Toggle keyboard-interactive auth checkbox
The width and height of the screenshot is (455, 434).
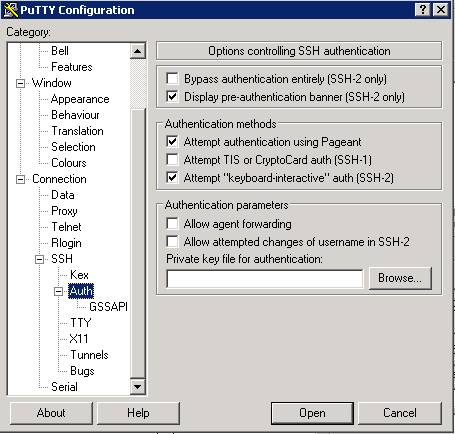(x=172, y=178)
